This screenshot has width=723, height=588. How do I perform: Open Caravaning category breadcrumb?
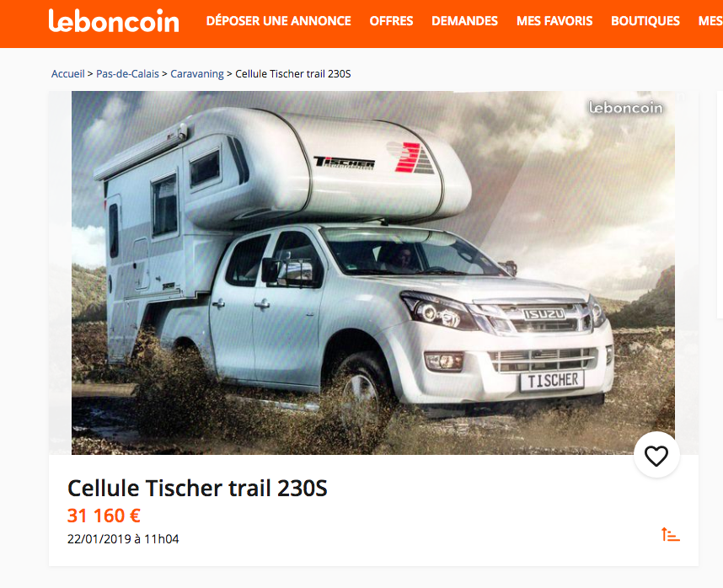pyautogui.click(x=197, y=74)
